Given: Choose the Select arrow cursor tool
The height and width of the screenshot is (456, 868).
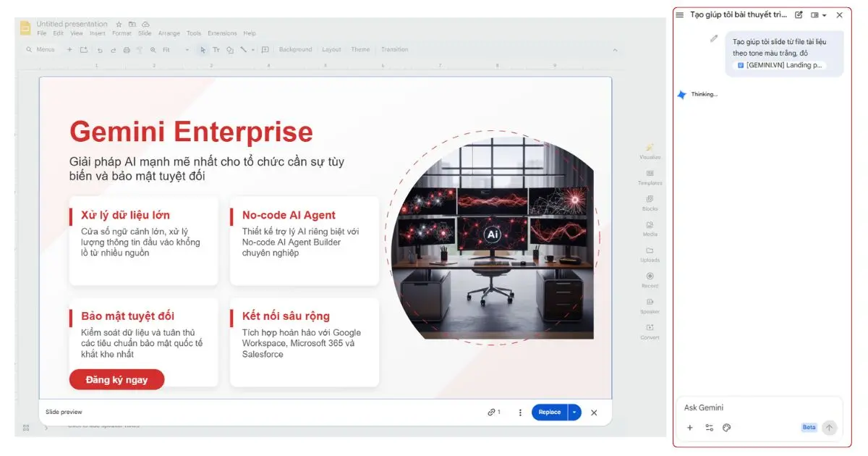Looking at the screenshot, I should 203,50.
